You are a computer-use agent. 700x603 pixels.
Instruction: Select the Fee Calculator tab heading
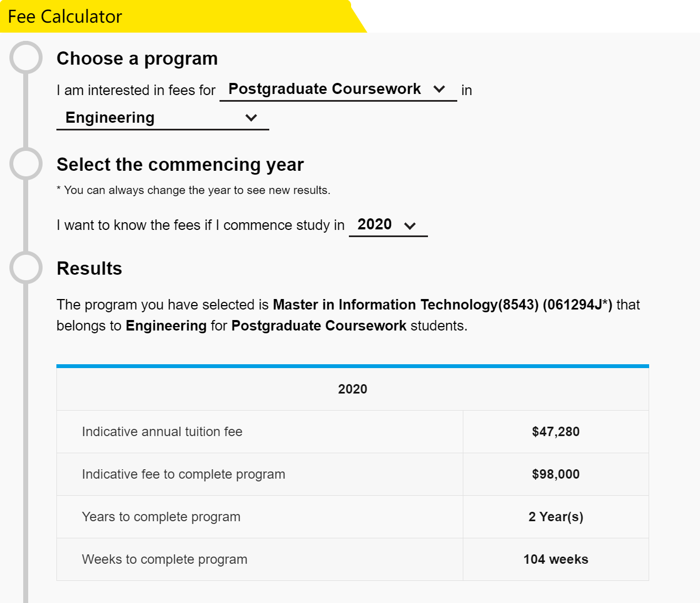click(x=65, y=17)
